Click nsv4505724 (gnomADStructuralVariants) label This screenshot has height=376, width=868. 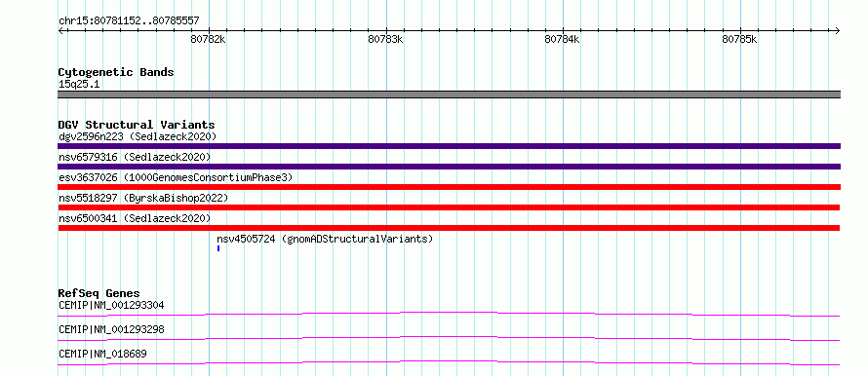(x=325, y=239)
